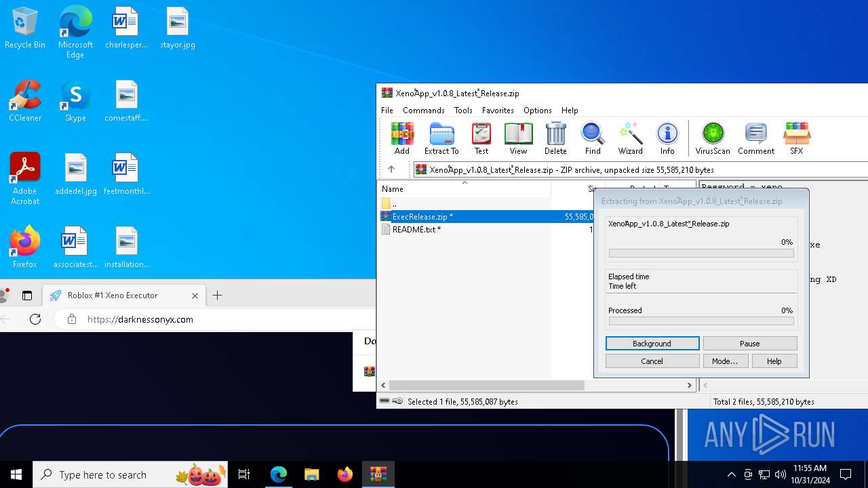The image size is (868, 488).
Task: Click the View toolbar icon
Action: 518,138
